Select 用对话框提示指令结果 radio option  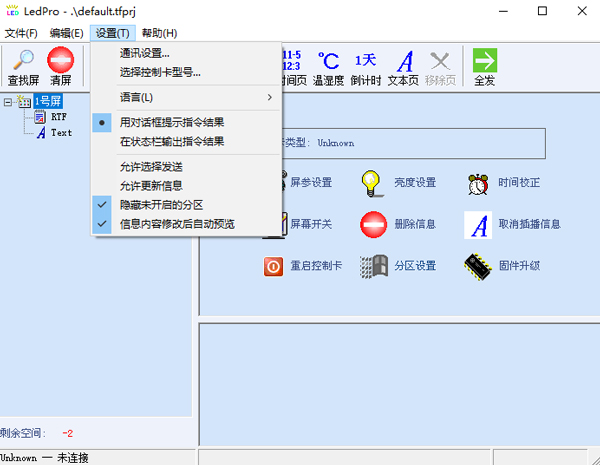(x=171, y=122)
